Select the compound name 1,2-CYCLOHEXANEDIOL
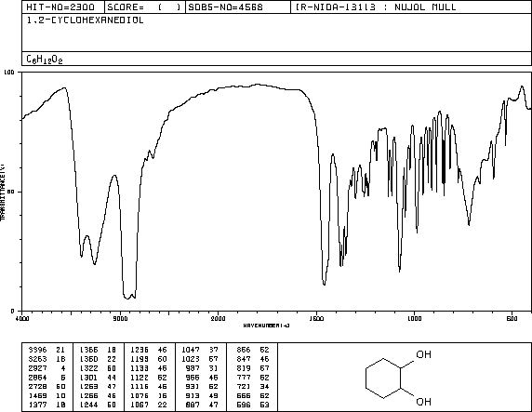Viewport: 532px width, 412px height. coord(86,20)
